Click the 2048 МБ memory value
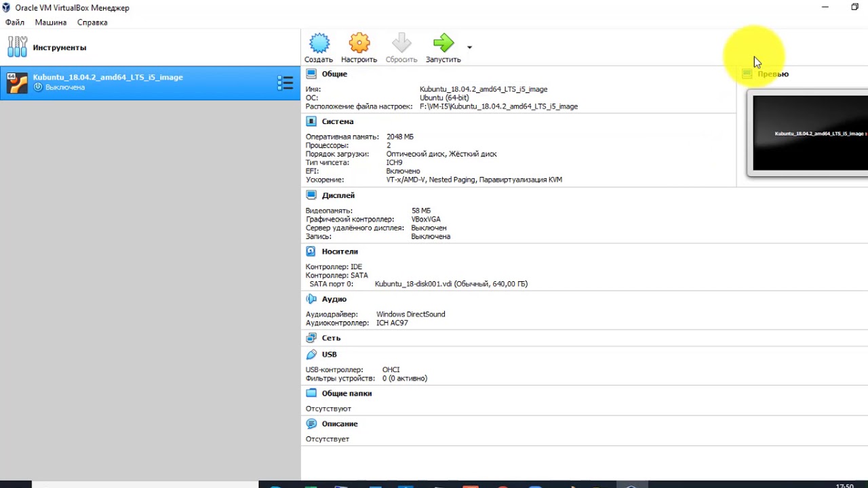868x488 pixels. pyautogui.click(x=400, y=137)
